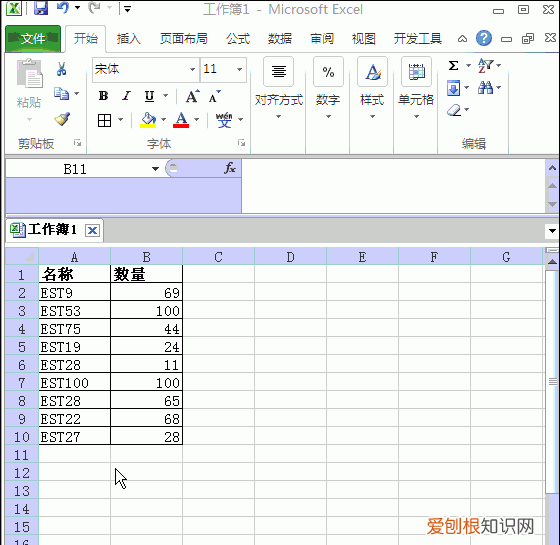Click the Fill down arrow icon

tap(454, 88)
